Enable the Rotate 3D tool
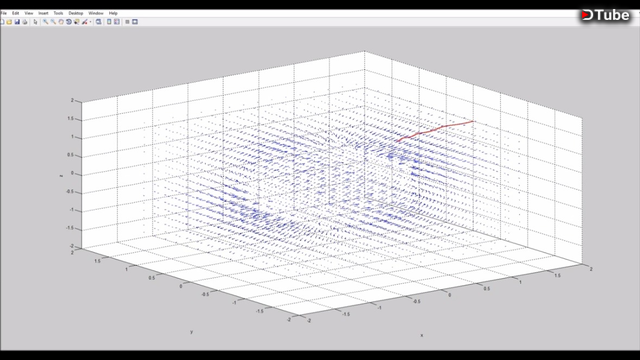This screenshot has width=640, height=360. (69, 22)
